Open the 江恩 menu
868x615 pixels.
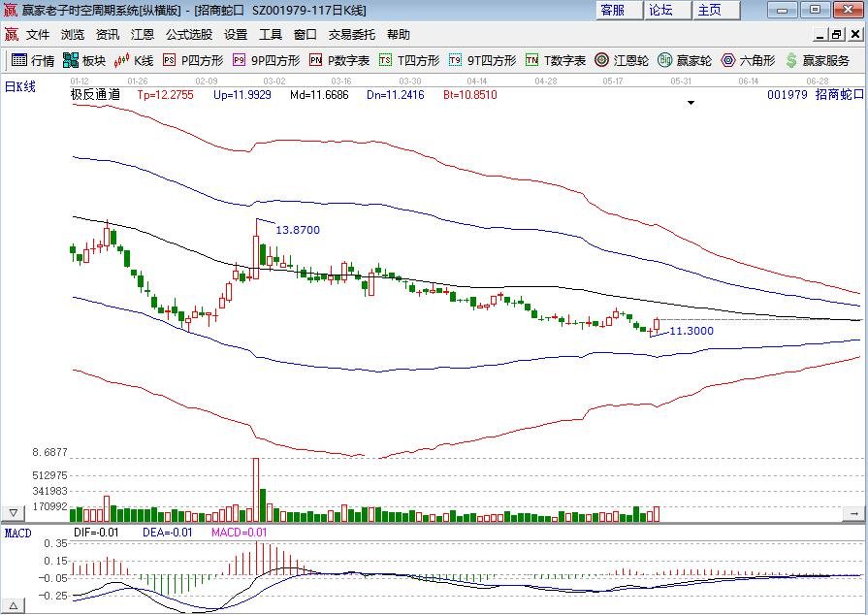[x=143, y=34]
